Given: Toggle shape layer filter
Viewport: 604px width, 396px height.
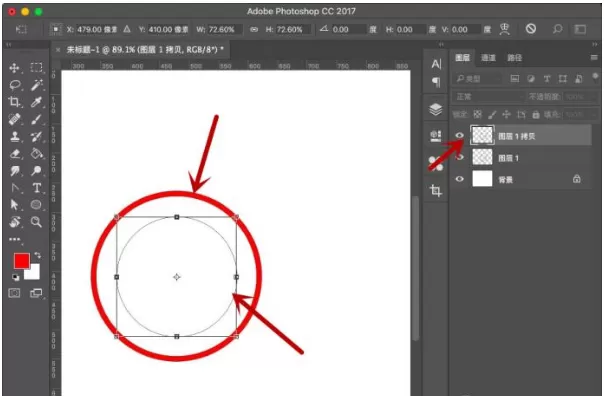Looking at the screenshot, I should pos(563,79).
